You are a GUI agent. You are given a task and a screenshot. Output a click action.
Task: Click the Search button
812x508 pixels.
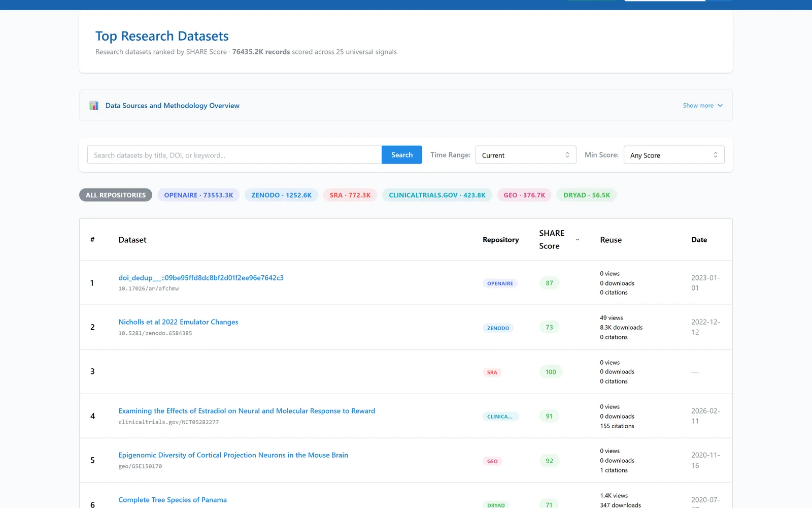[402, 155]
